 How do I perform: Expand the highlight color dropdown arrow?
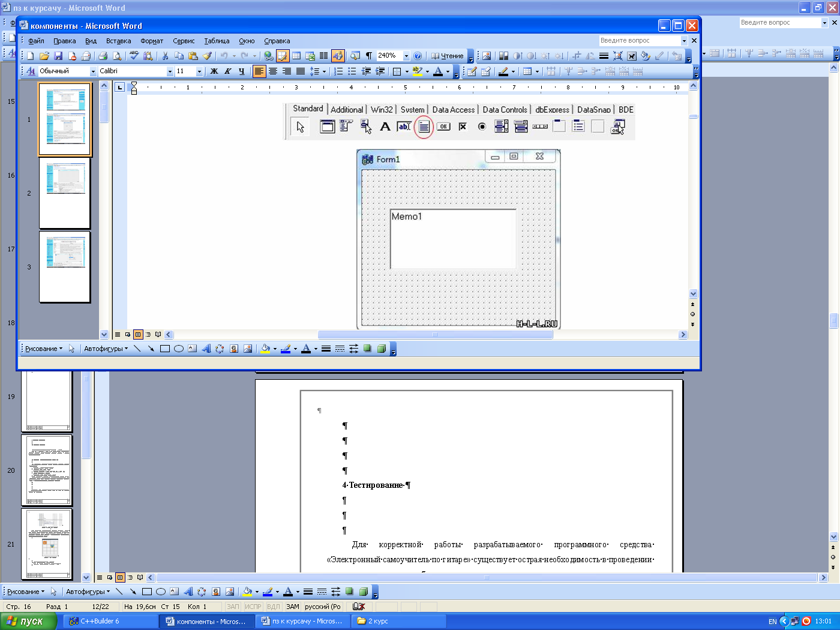coord(427,71)
